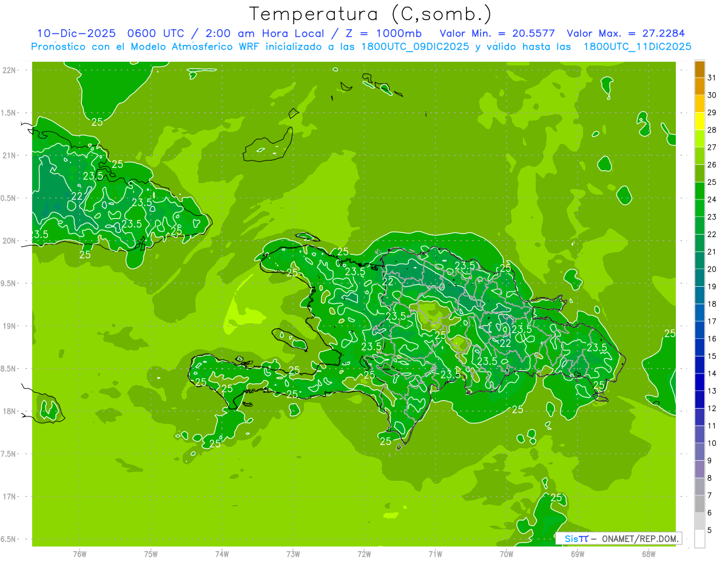Pick the gray swatch between 6 and 7
This screenshot has width=728, height=562.
pos(699,504)
